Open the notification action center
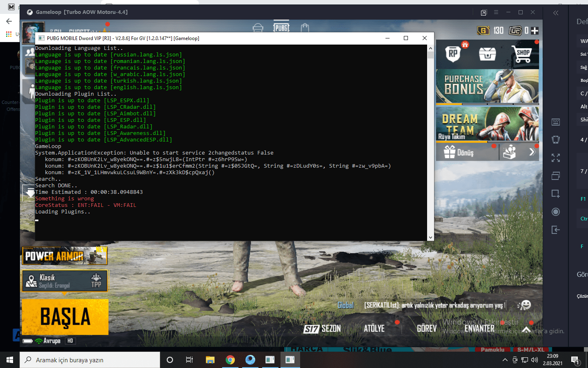The image size is (588, 368). click(x=575, y=360)
